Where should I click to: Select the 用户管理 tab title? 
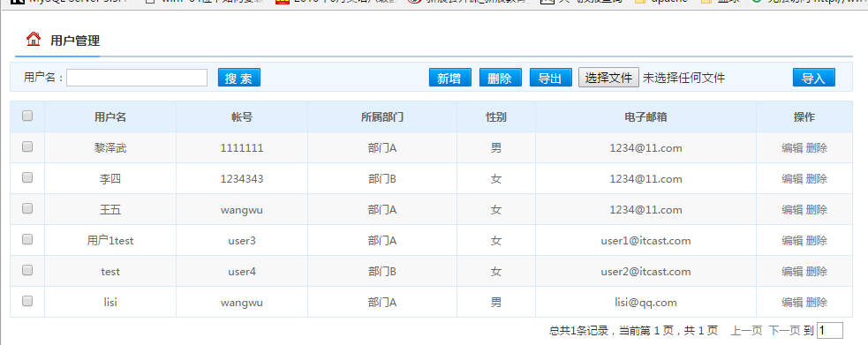point(75,41)
